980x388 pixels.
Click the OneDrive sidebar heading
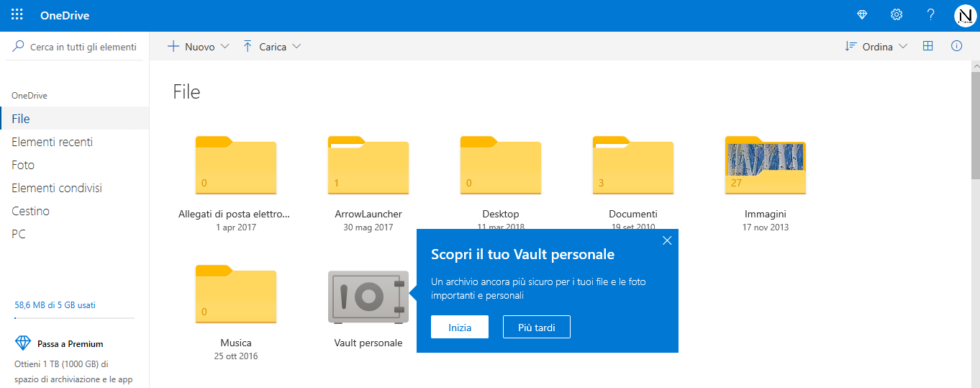(30, 96)
